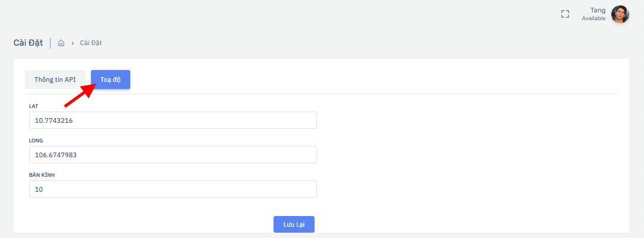Click the horizontal line below the tabs
This screenshot has height=238, width=644.
pos(321,94)
